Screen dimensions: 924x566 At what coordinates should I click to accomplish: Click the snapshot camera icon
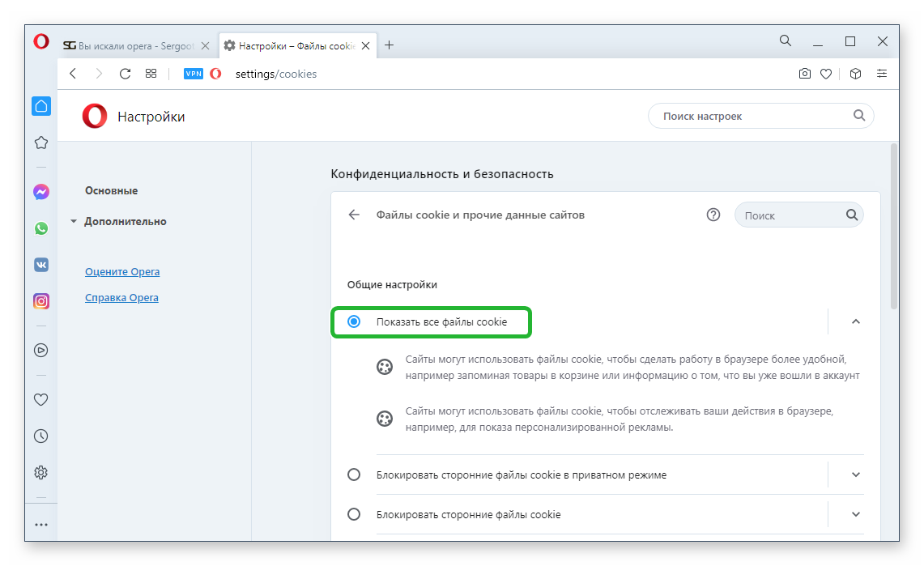[x=804, y=74]
